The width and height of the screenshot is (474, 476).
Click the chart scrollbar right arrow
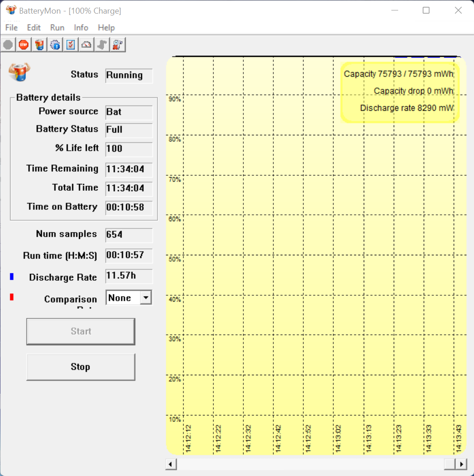(461, 464)
